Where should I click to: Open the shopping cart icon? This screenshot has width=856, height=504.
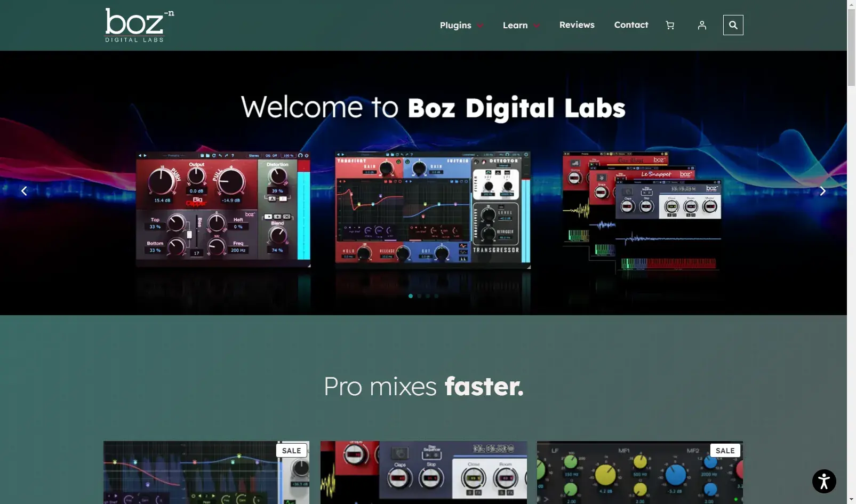[670, 25]
